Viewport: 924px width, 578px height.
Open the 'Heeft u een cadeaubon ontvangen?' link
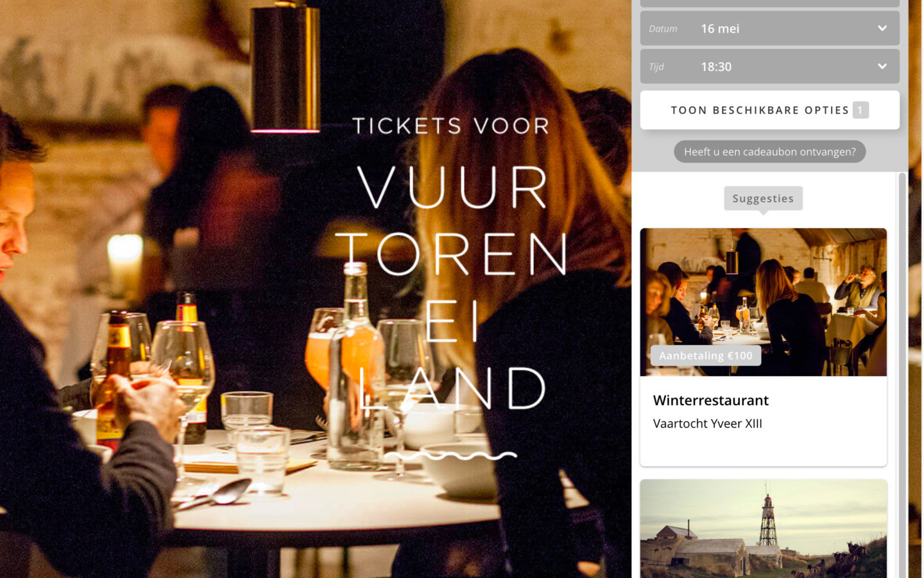[x=770, y=152]
